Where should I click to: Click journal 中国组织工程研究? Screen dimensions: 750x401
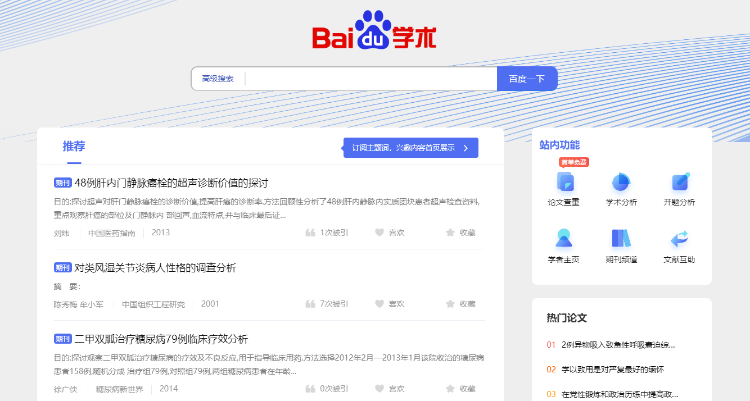tap(153, 304)
